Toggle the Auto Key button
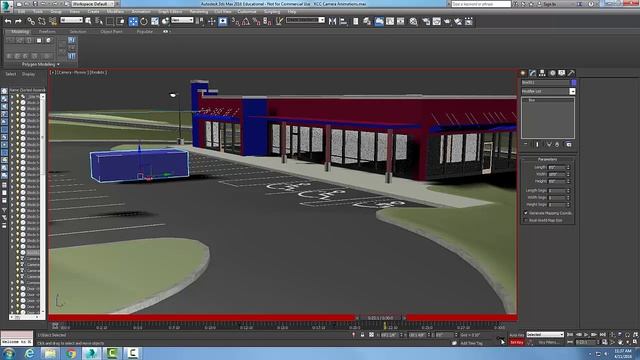The width and height of the screenshot is (640, 360). [x=516, y=335]
